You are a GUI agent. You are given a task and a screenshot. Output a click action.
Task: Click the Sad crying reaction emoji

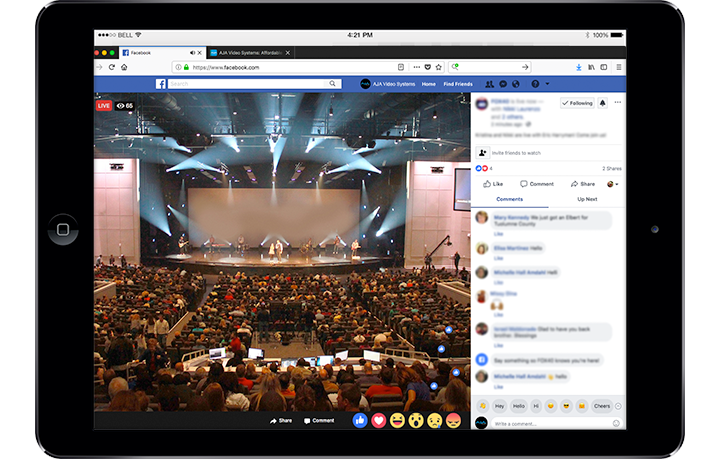pos(434,420)
